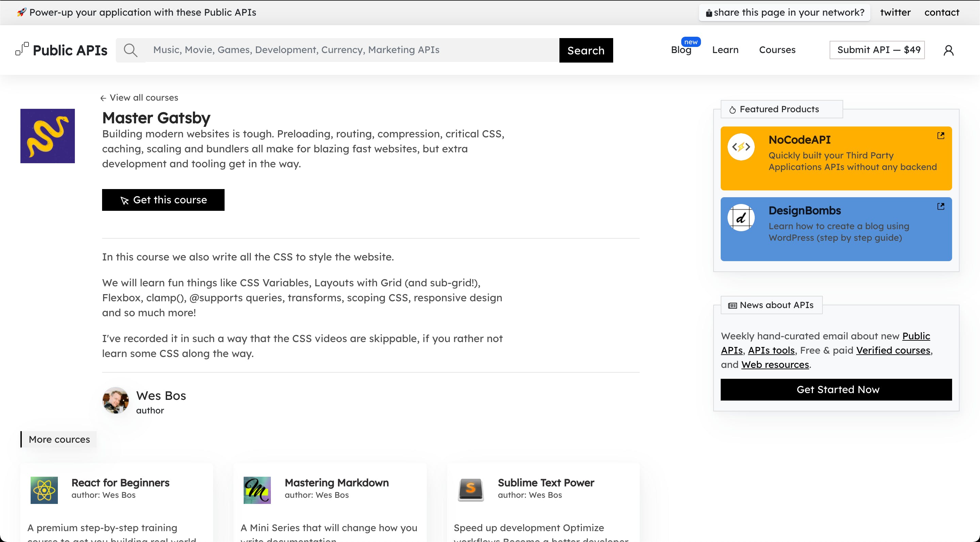This screenshot has height=542, width=980.
Task: Go to the Learn page
Action: 725,50
